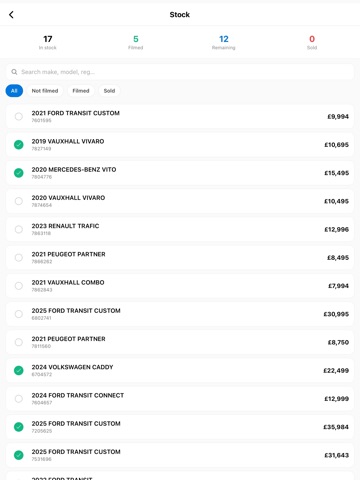Open 2021 PEUGEOT PARTNER title priced £8,495

(x=69, y=254)
